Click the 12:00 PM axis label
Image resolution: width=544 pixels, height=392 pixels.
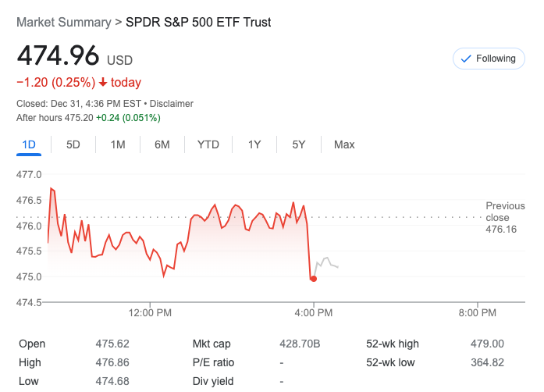(150, 312)
